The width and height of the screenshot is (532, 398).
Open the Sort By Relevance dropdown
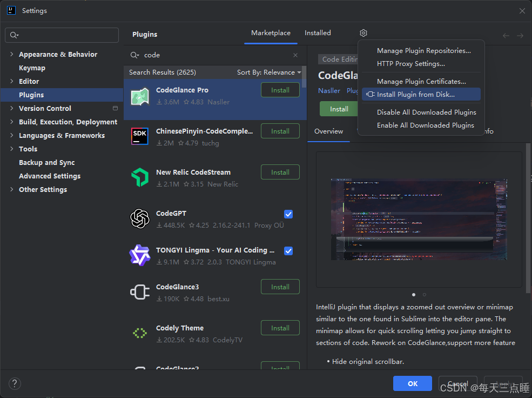click(x=269, y=72)
